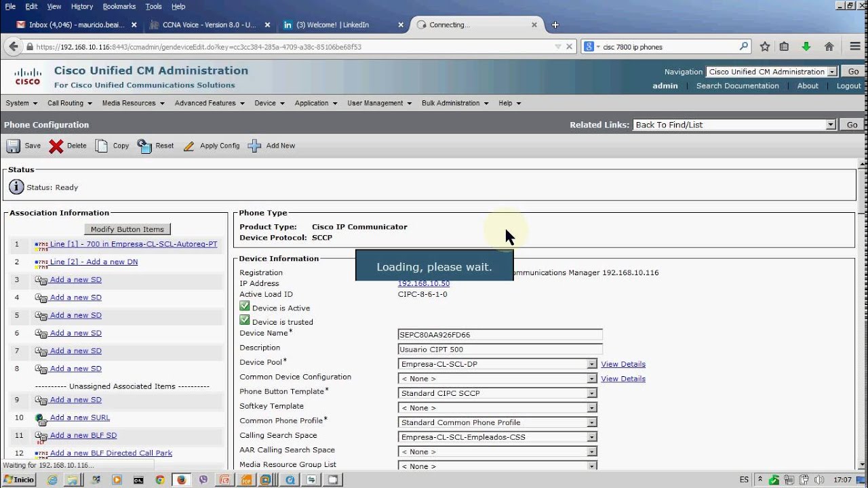Viewport: 868px width, 488px height.
Task: Open the Related Links dropdown
Action: (x=734, y=125)
